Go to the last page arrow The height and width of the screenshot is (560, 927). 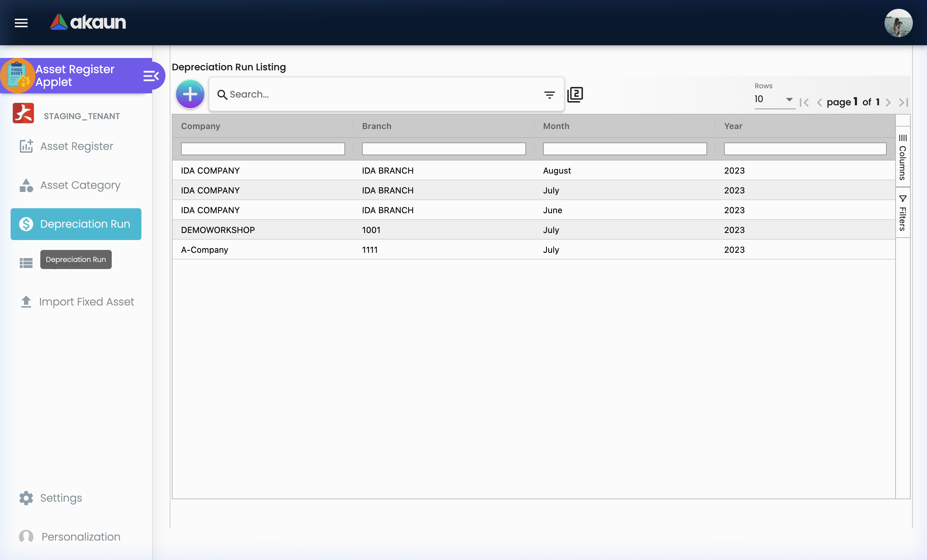click(903, 102)
